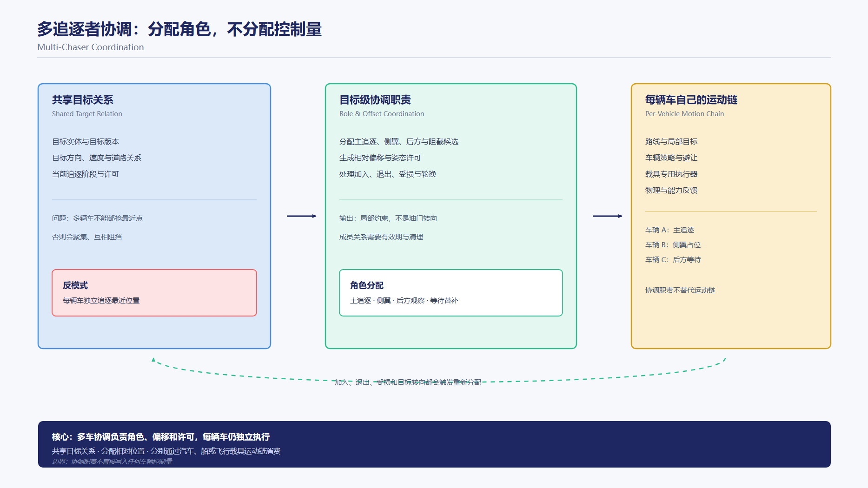Click the dashed line label about 重新分配
Viewport: 868px width, 488px height.
coord(408,382)
